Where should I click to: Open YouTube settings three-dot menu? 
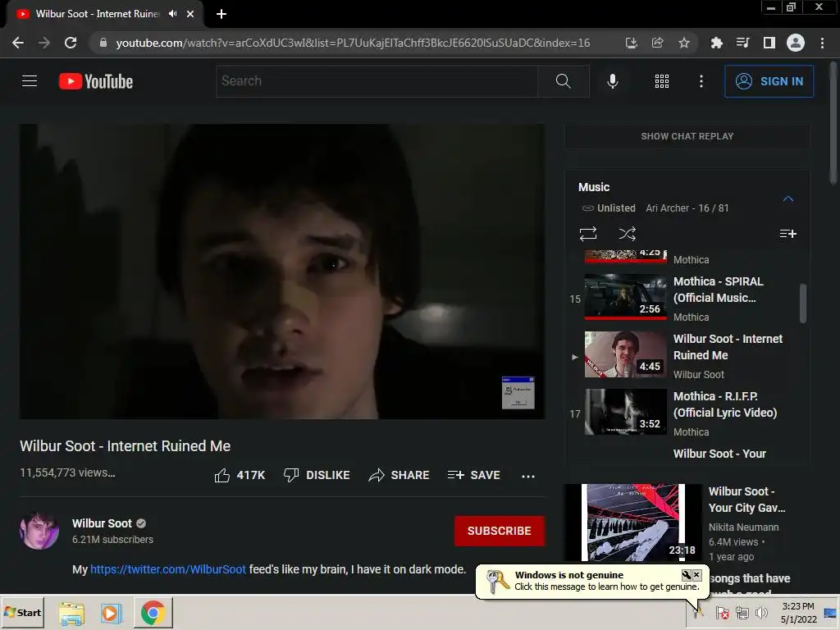701,81
